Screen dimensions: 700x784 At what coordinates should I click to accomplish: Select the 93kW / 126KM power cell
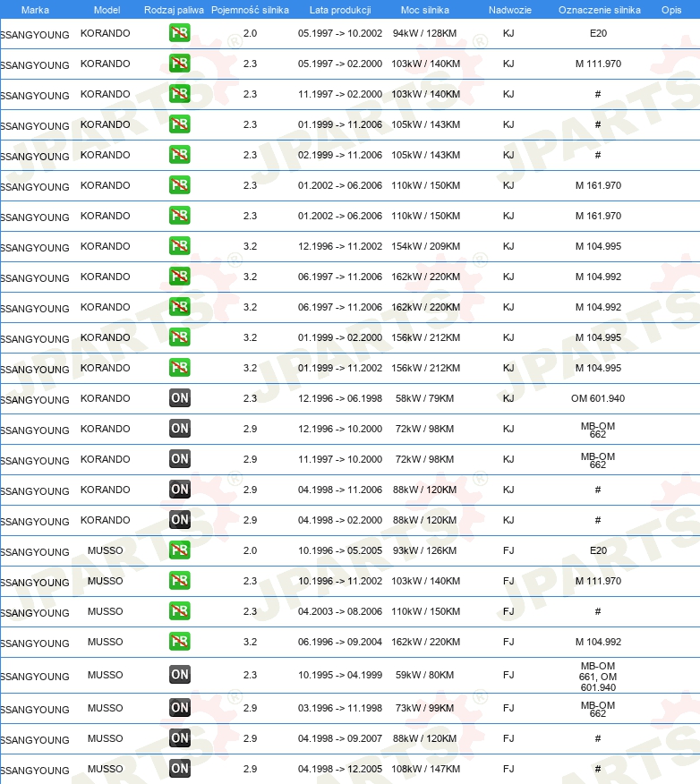click(424, 550)
